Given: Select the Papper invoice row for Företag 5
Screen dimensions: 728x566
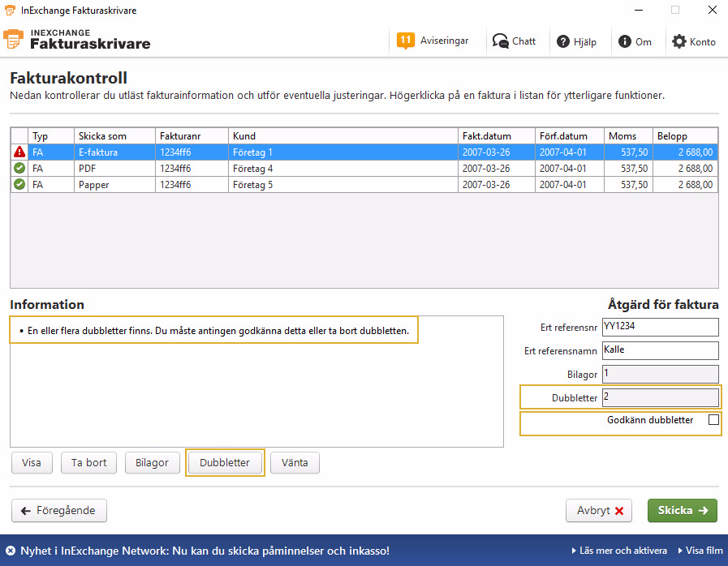Looking at the screenshot, I should coord(364,185).
